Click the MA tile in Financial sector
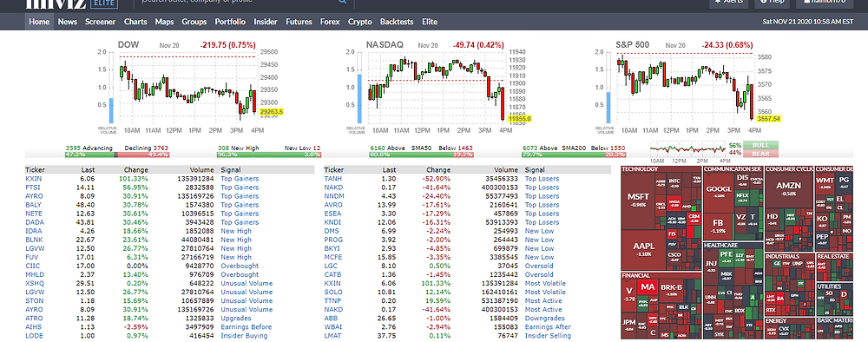 click(x=648, y=288)
